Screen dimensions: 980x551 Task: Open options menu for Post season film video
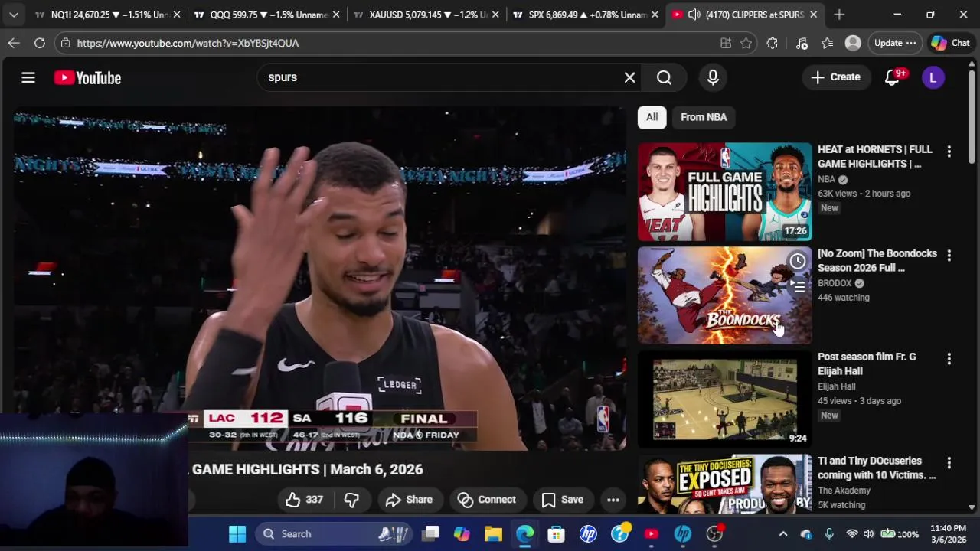pyautogui.click(x=949, y=359)
